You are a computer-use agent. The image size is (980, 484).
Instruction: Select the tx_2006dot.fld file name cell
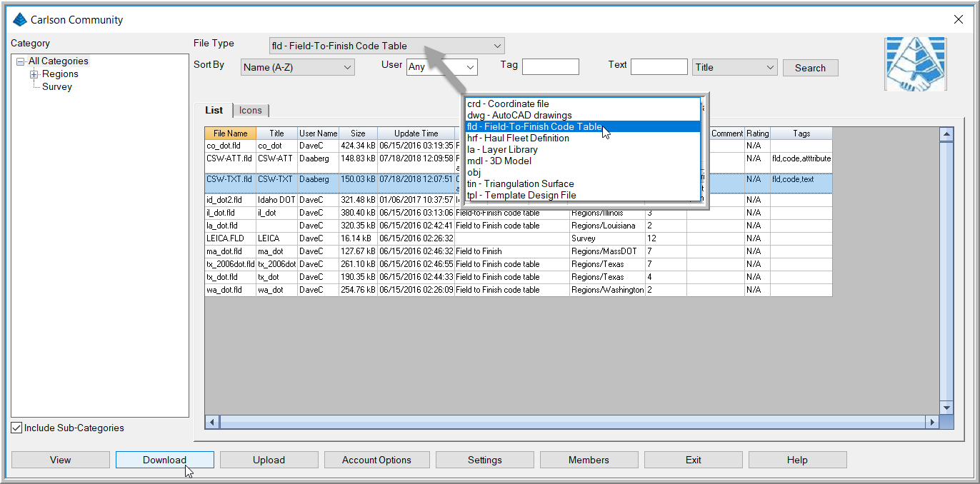231,264
